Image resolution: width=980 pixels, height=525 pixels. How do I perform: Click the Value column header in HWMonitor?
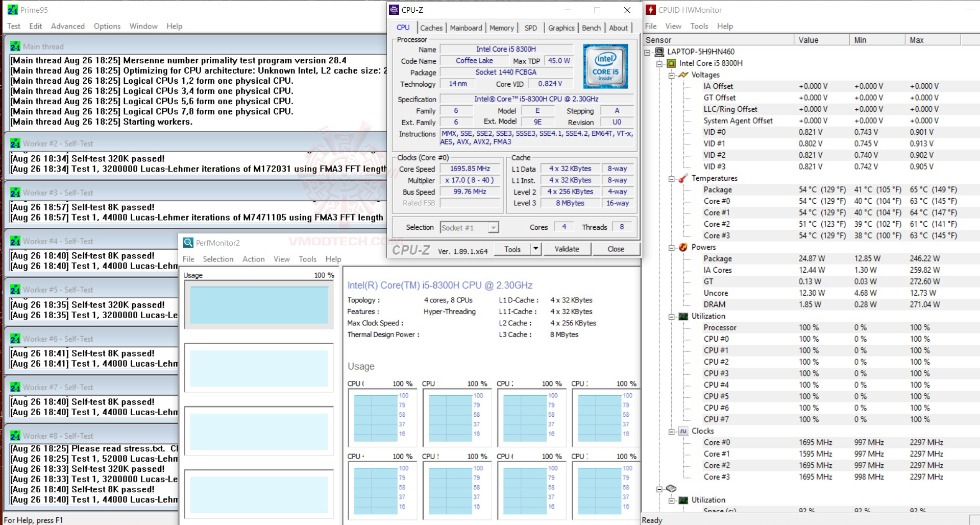coord(821,40)
